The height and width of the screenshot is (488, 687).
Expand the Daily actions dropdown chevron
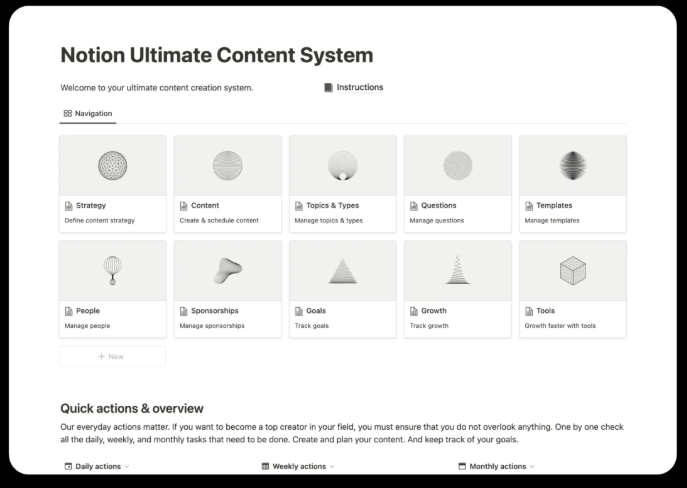coord(127,467)
